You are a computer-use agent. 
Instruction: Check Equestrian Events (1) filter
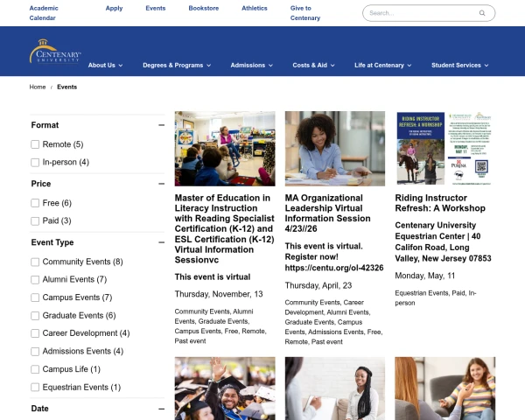(35, 387)
